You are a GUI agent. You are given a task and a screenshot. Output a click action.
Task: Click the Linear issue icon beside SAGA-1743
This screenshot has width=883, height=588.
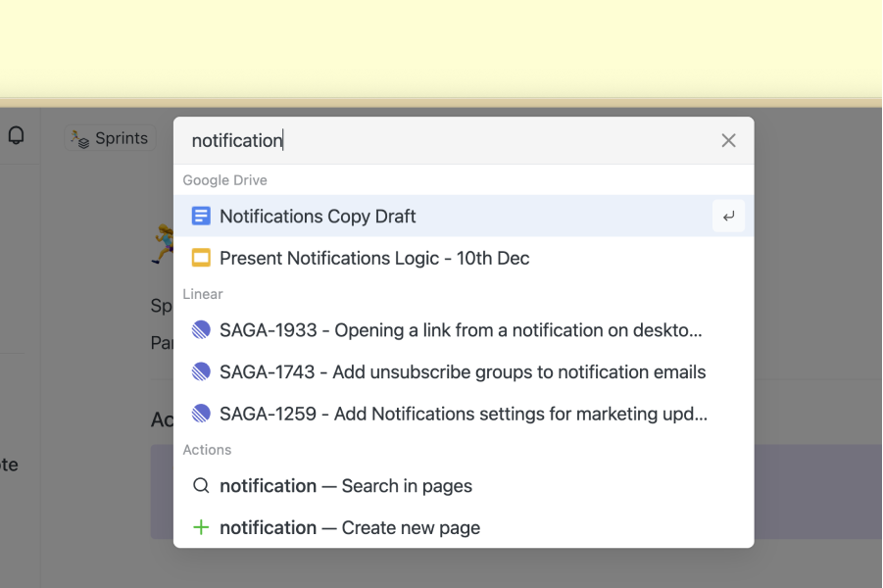[x=203, y=371]
